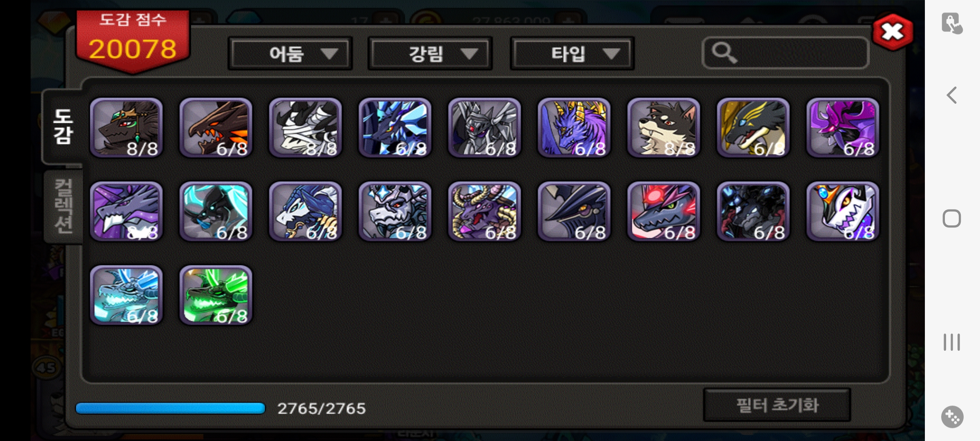Click the 필터 초기화 reset button
Viewport: 980px width, 441px height.
pyautogui.click(x=777, y=405)
